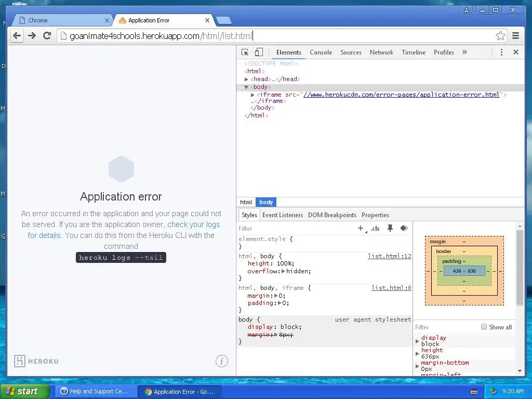Click the browser Forward arrow button
Image resolution: width=532 pixels, height=399 pixels.
(32, 36)
